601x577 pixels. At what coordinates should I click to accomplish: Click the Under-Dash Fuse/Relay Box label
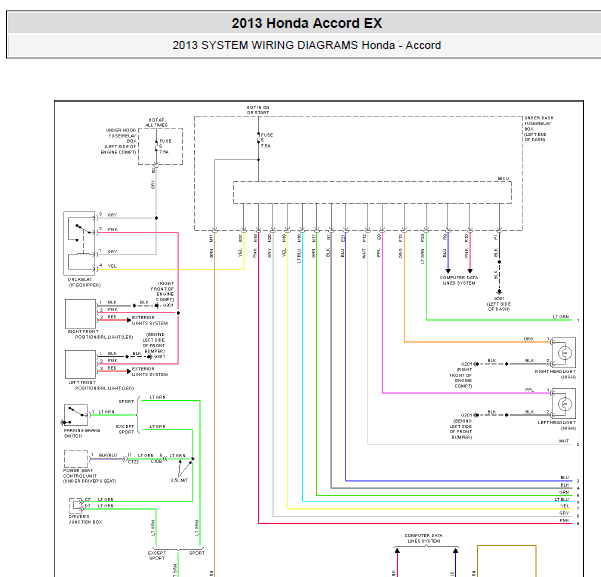[x=539, y=129]
